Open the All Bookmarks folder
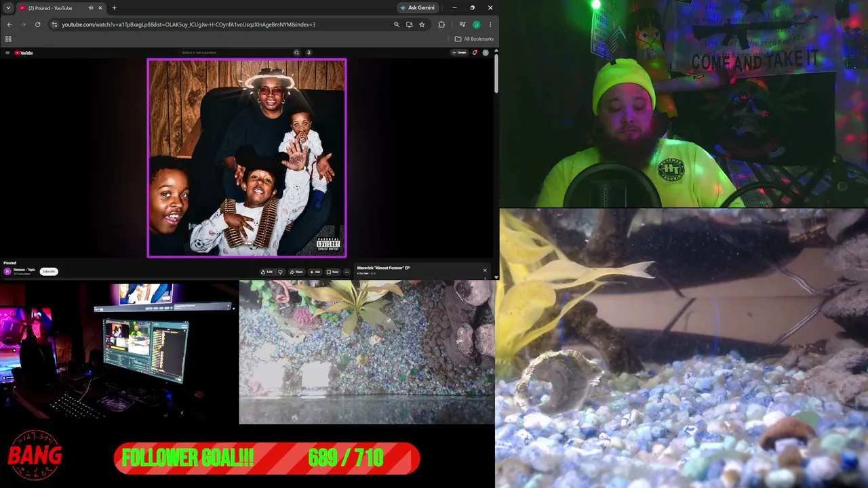This screenshot has height=488, width=868. pyautogui.click(x=475, y=39)
